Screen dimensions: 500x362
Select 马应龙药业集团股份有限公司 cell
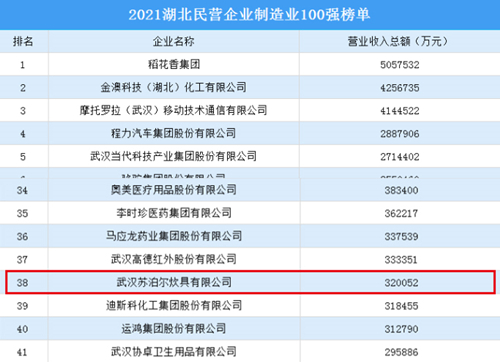174,236
